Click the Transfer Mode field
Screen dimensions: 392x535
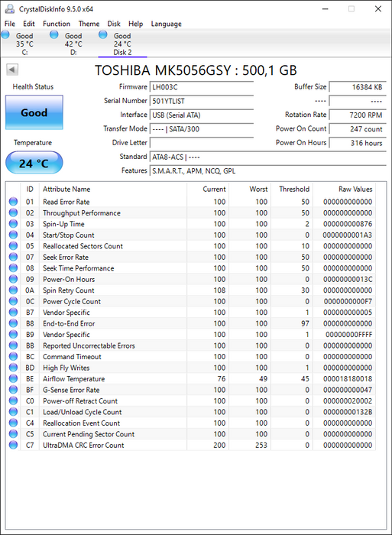click(201, 129)
